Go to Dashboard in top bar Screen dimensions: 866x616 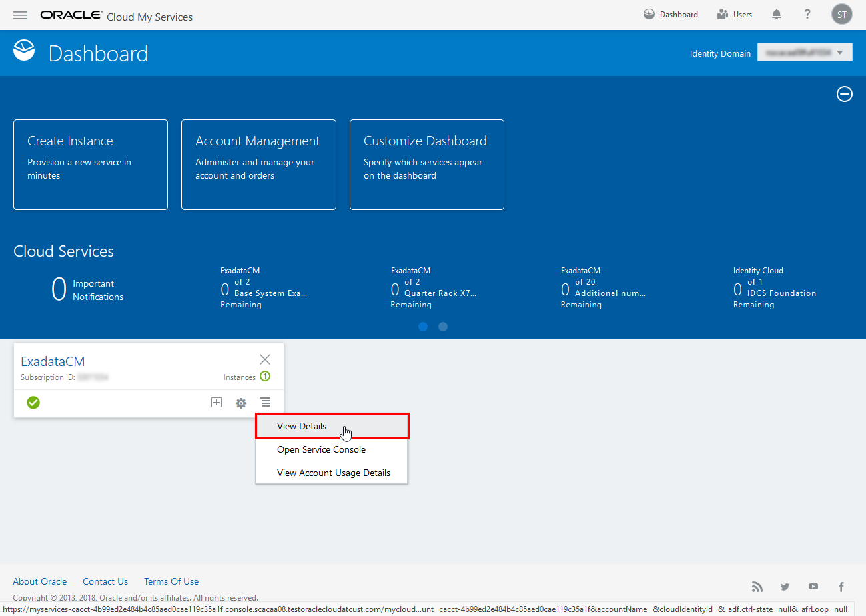671,15
